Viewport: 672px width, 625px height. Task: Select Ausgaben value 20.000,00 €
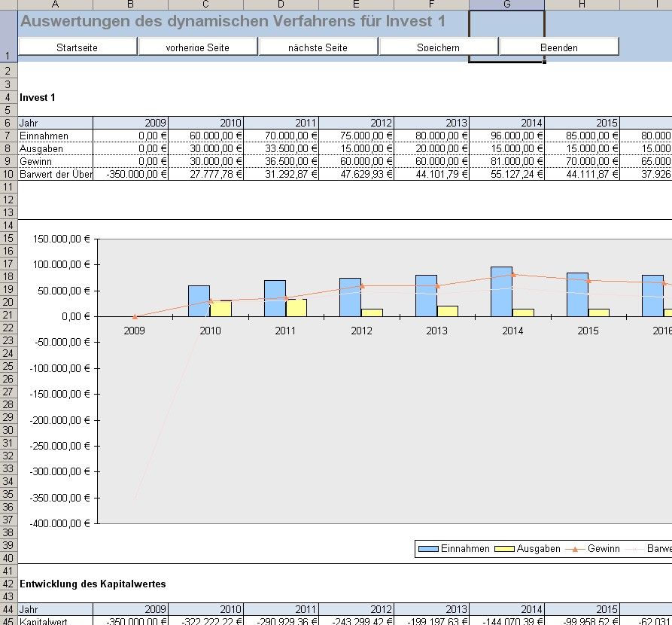[431, 148]
